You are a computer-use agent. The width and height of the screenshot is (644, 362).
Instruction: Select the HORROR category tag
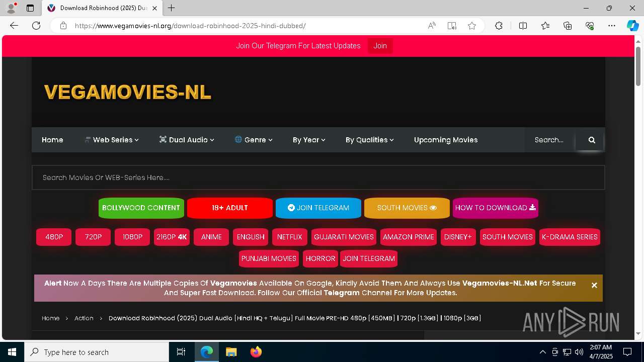[x=320, y=258]
